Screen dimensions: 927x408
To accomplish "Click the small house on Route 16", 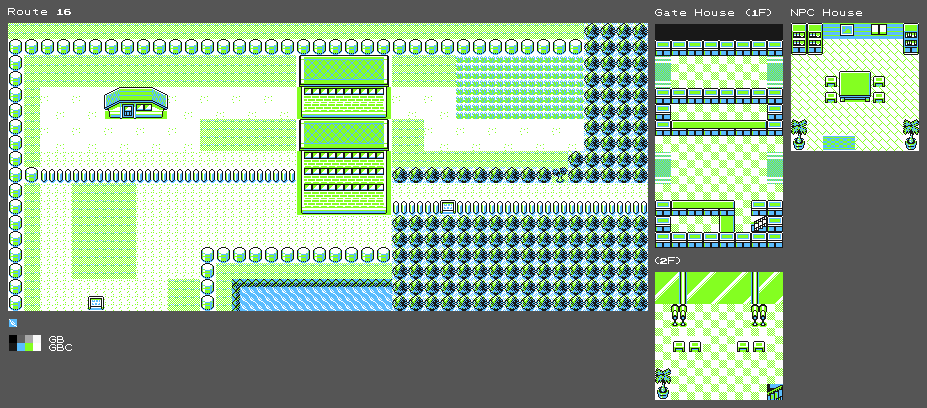I will pos(136,103).
